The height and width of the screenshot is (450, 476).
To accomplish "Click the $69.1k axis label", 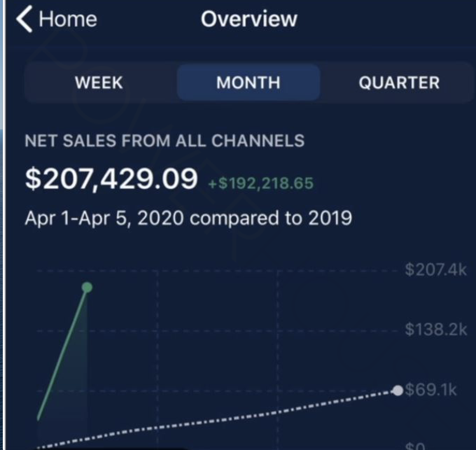I will [431, 390].
